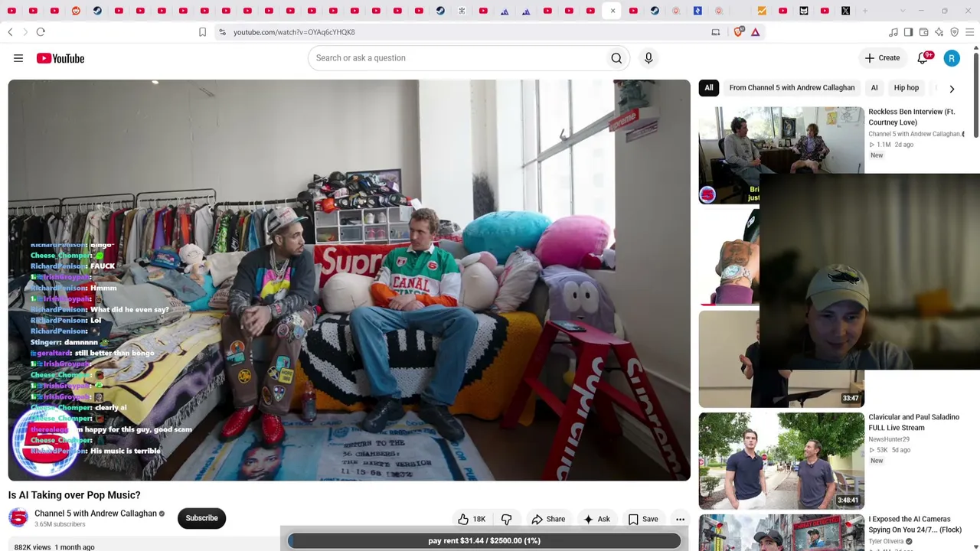This screenshot has height=551, width=980.
Task: Open the browser main menu
Action: [970, 32]
